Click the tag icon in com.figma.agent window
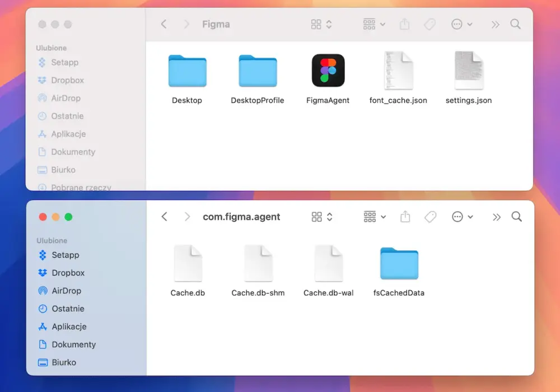Screen dimensions: 560x392 430,217
